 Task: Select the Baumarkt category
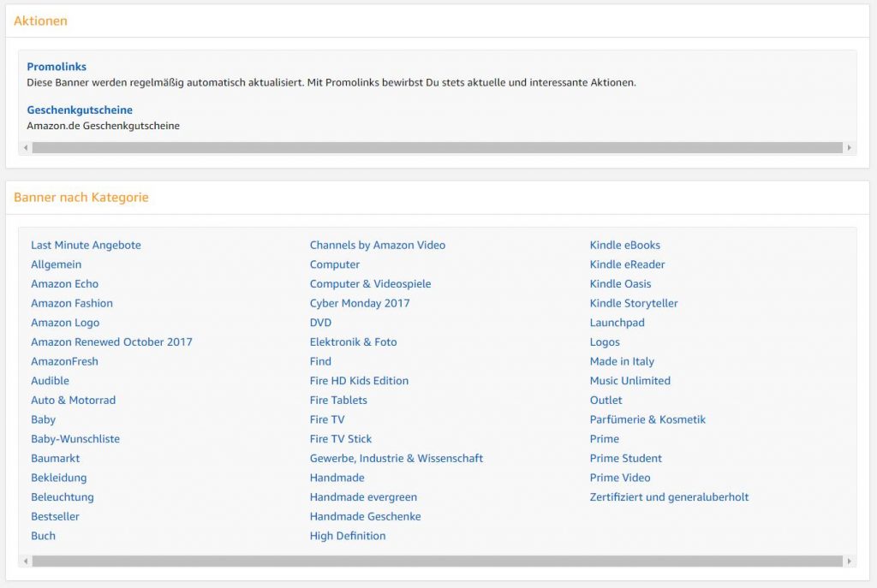click(56, 458)
